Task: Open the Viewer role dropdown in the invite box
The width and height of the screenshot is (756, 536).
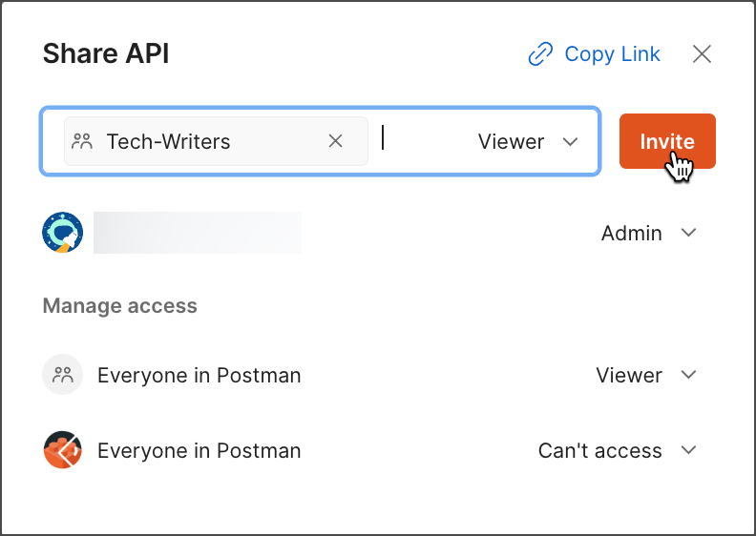Action: click(x=528, y=141)
